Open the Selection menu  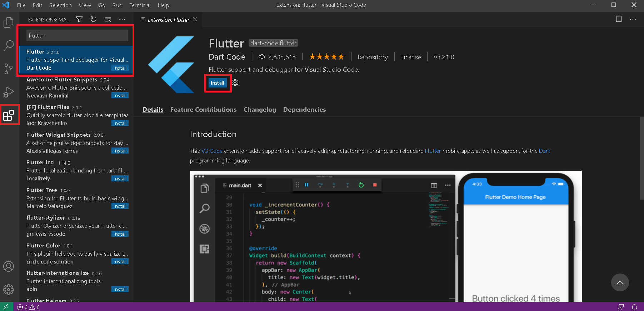60,5
